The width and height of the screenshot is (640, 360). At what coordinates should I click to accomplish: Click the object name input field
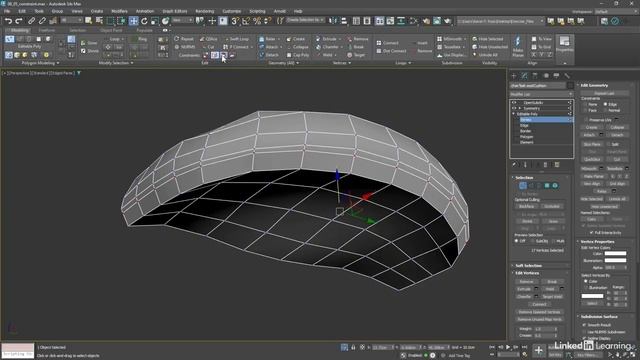(x=538, y=85)
